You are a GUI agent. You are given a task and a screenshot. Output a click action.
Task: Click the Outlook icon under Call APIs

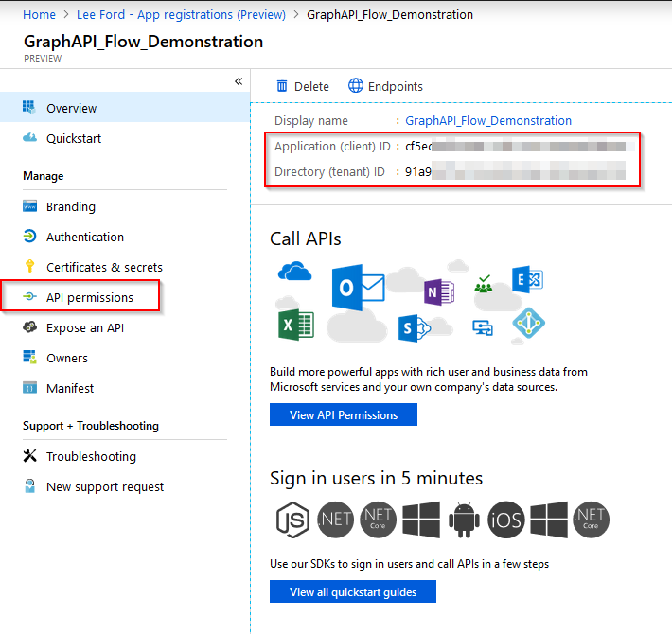pos(358,287)
